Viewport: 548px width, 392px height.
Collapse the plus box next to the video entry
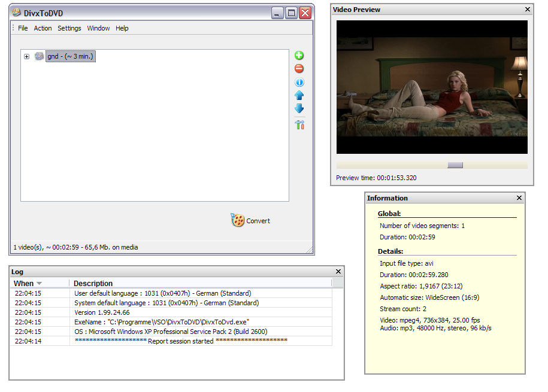(26, 56)
